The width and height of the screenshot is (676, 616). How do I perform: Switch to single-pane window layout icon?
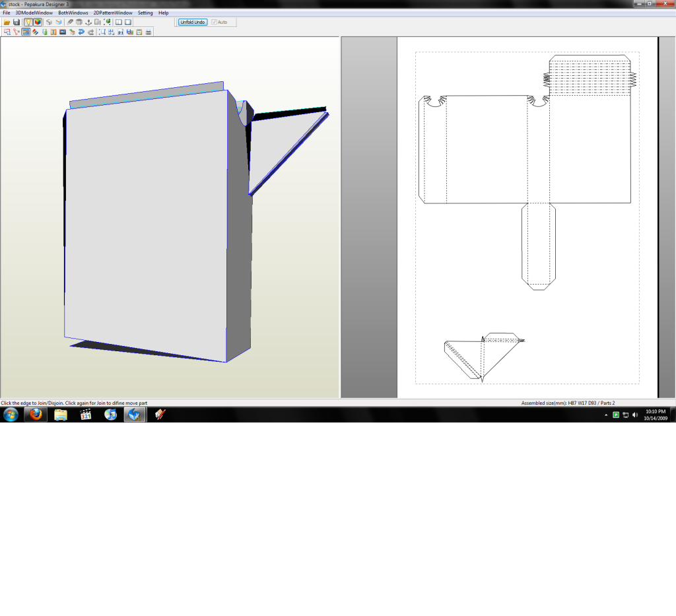[x=128, y=22]
